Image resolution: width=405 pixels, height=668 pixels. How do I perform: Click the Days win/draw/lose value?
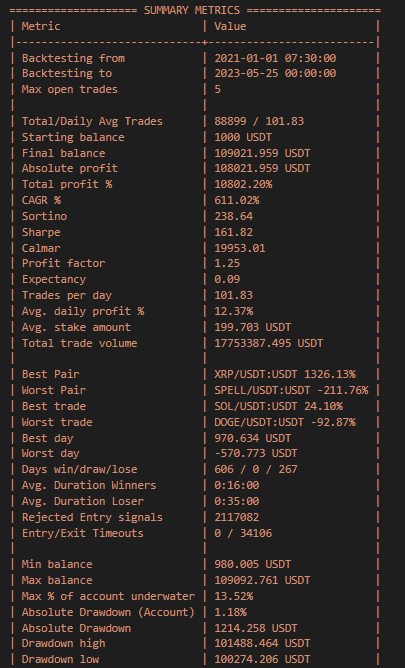click(x=256, y=469)
